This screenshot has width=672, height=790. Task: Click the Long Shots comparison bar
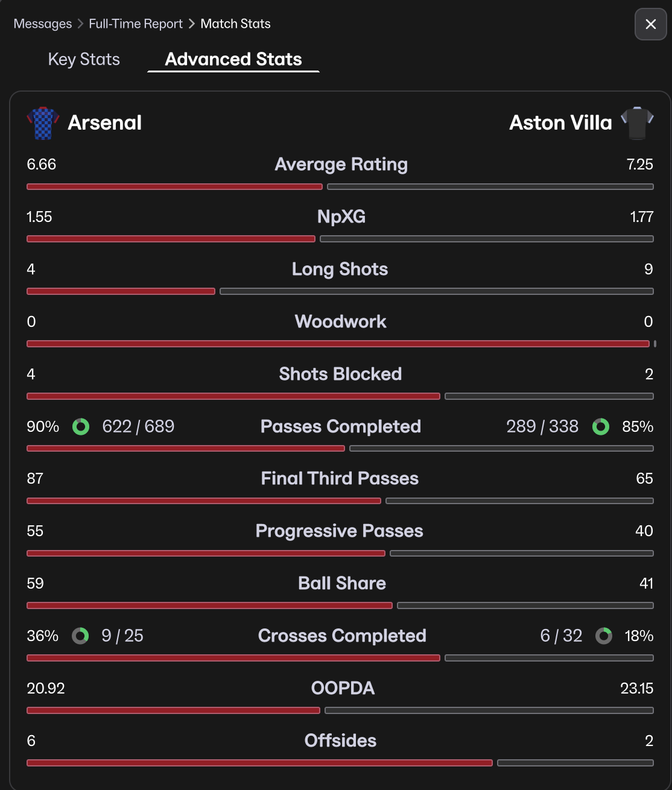(340, 292)
